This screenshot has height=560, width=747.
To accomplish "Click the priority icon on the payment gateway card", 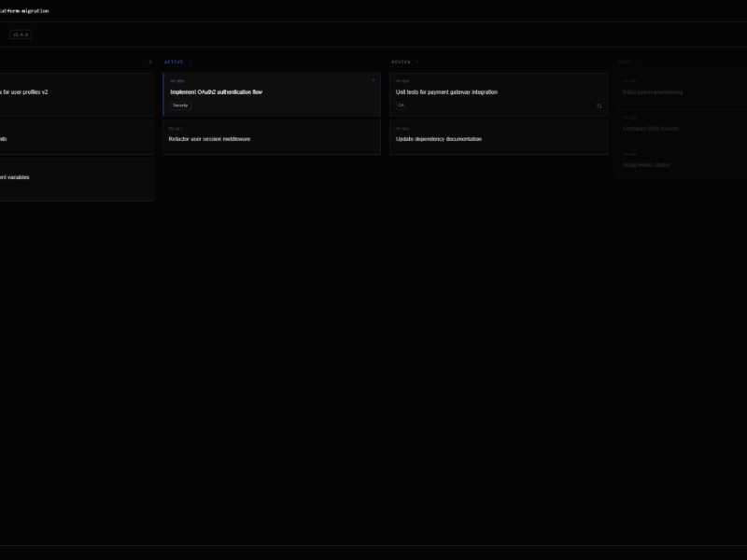I will click(x=599, y=105).
